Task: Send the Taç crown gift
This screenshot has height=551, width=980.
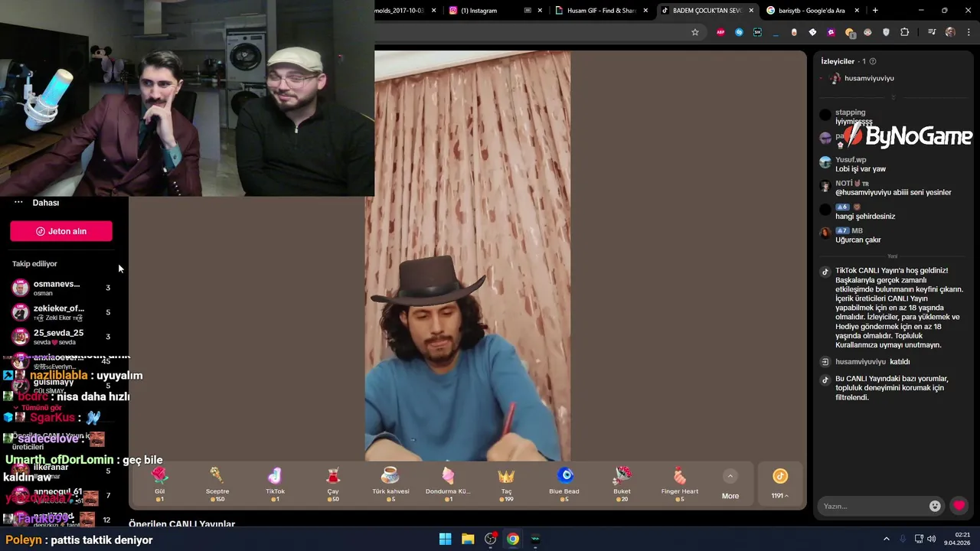Action: tap(506, 484)
